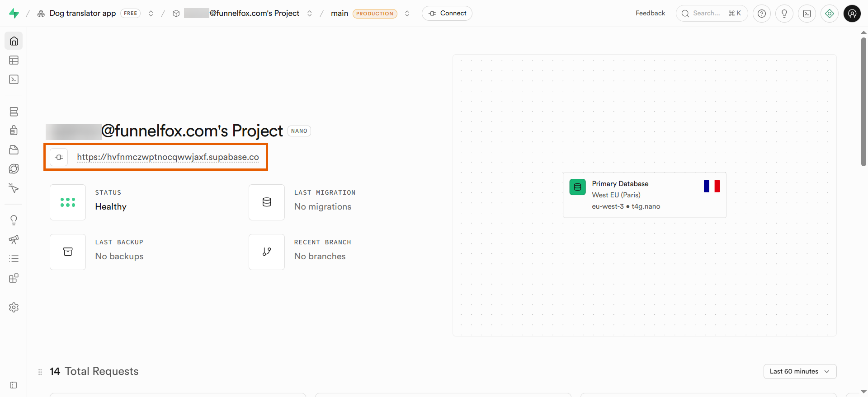The height and width of the screenshot is (397, 868).
Task: Open Advisors lightbulb sidebar icon
Action: pos(14,220)
